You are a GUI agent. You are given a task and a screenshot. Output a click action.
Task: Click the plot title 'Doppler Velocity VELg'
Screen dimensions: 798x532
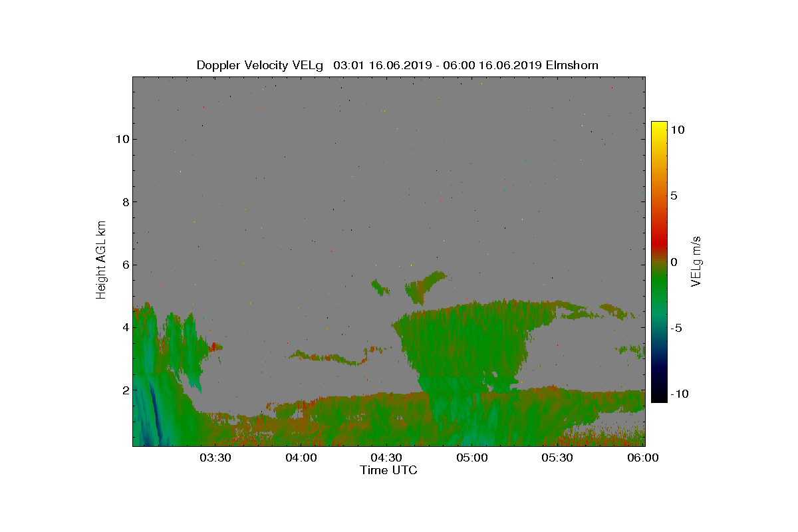coord(259,65)
